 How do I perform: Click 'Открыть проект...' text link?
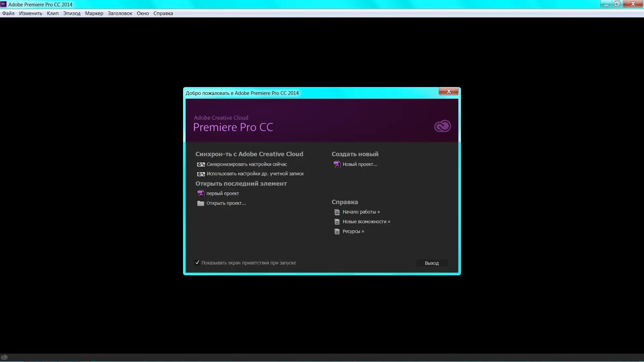pos(226,203)
